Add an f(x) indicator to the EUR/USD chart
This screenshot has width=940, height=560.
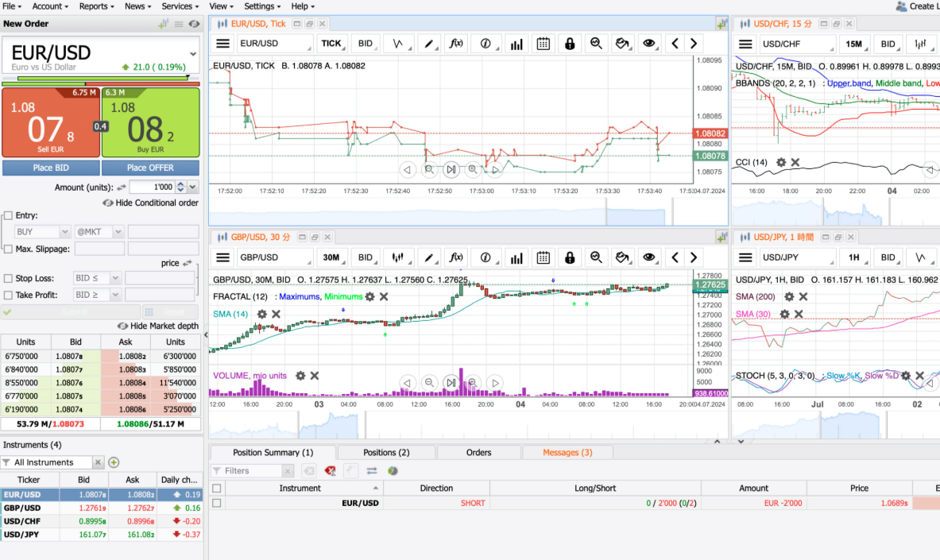[455, 44]
